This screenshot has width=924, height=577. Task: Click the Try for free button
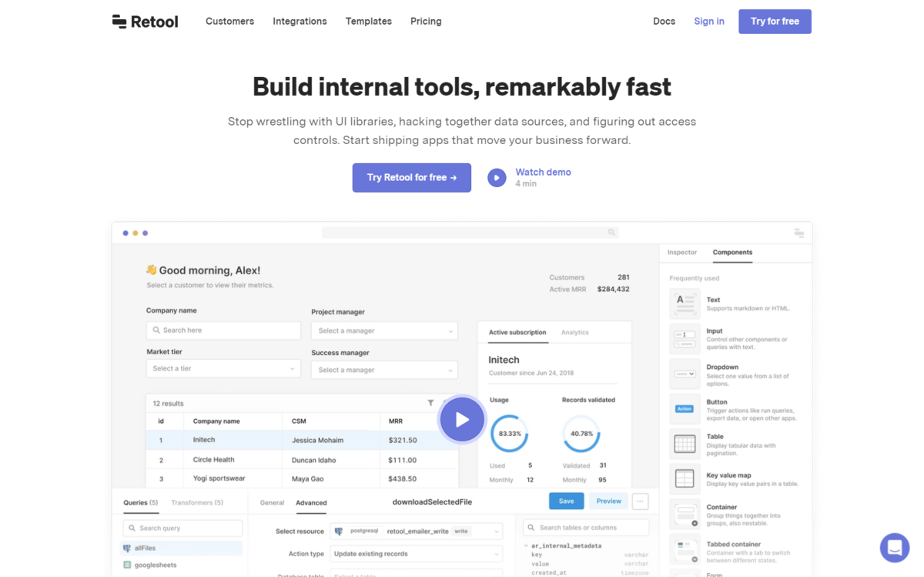point(775,22)
